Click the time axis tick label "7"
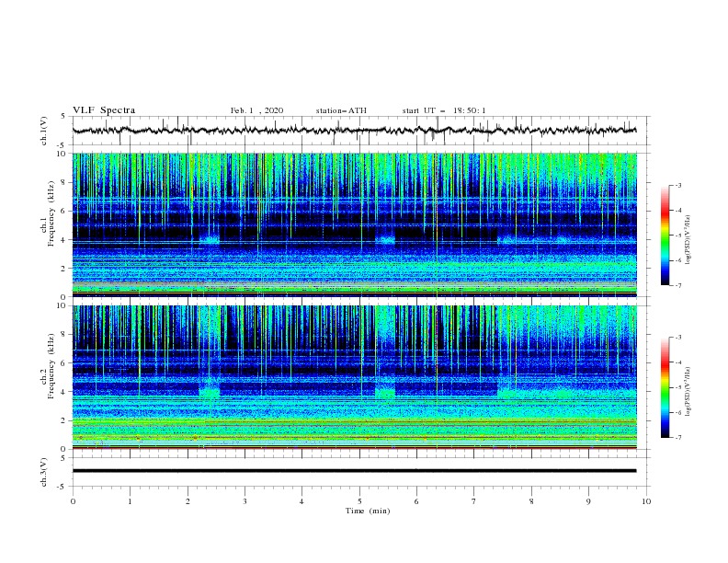 (x=474, y=501)
